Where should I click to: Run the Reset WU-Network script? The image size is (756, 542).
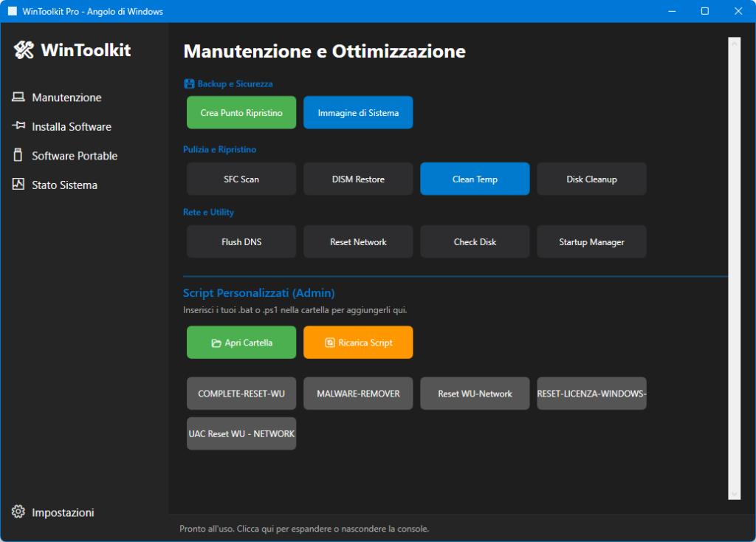pos(475,394)
